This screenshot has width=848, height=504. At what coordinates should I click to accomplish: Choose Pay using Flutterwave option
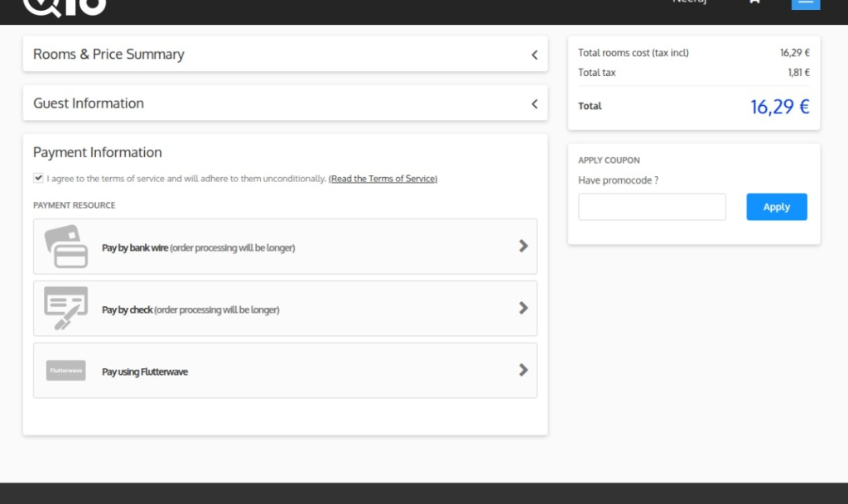tap(145, 372)
